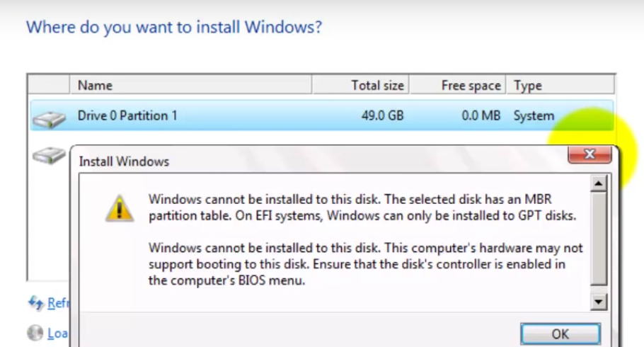644x347 pixels.
Task: Click the OK button in the dialog
Action: click(x=560, y=334)
